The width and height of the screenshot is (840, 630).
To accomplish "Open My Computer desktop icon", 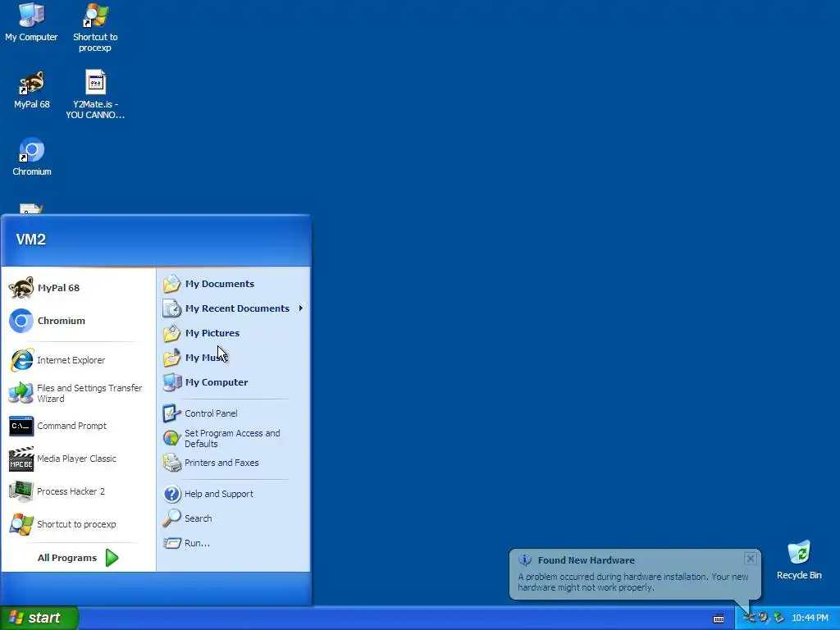I will [x=31, y=22].
